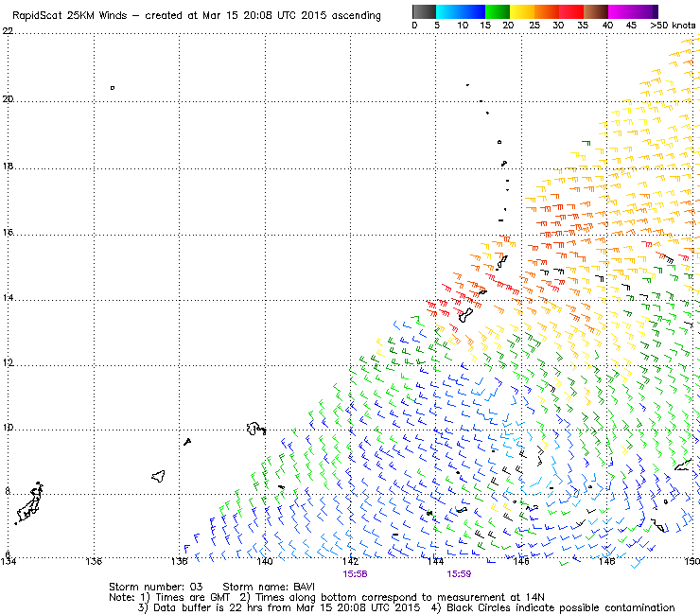700x615 pixels.
Task: Click the 'Storm number: 03' text
Action: point(156,587)
